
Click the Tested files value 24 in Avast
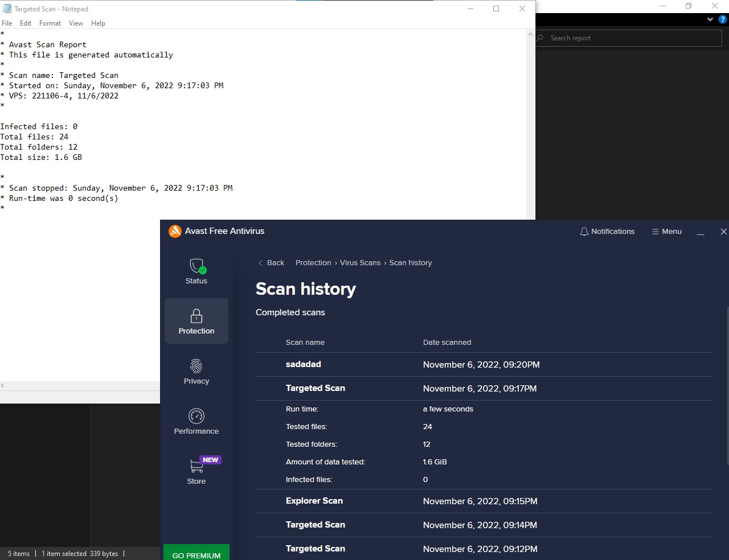428,427
